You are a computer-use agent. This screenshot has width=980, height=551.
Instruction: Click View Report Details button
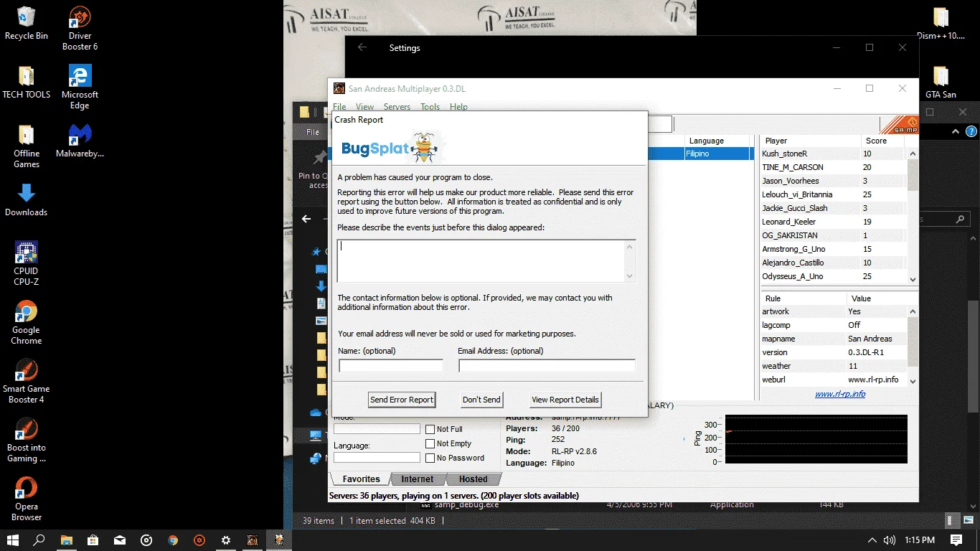(565, 400)
